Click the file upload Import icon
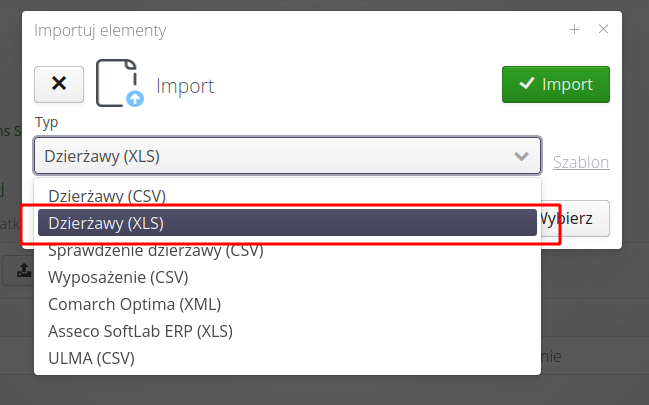This screenshot has height=405, width=649. coord(119,84)
